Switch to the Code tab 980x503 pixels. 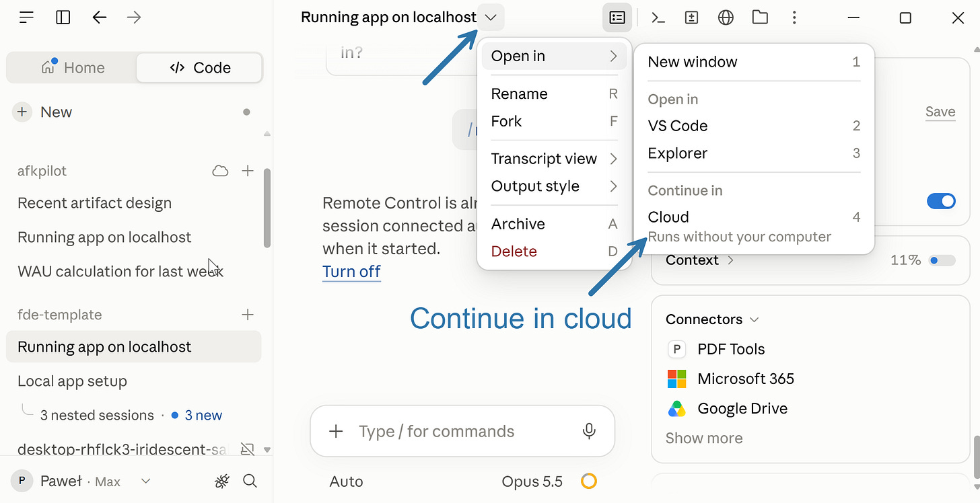click(199, 68)
